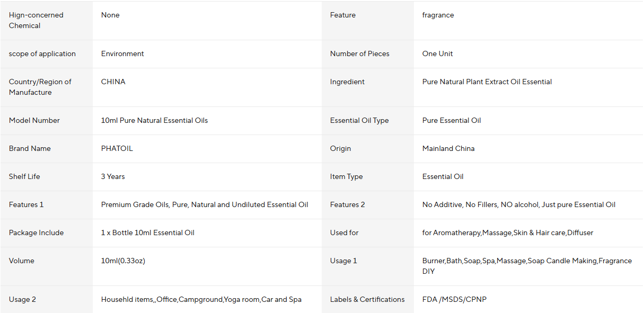Image resolution: width=644 pixels, height=313 pixels.
Task: Select the Hign-concerned Chemical label
Action: [x=36, y=20]
